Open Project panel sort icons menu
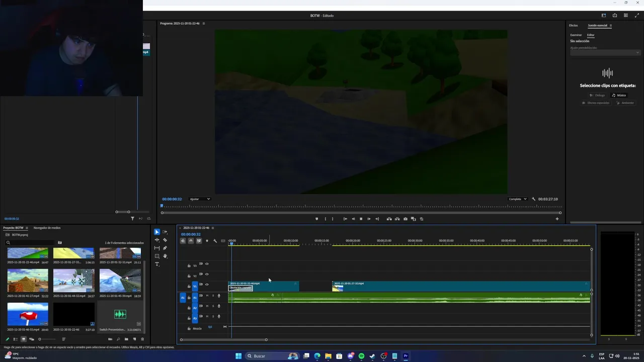The image size is (644, 362). tap(63, 339)
